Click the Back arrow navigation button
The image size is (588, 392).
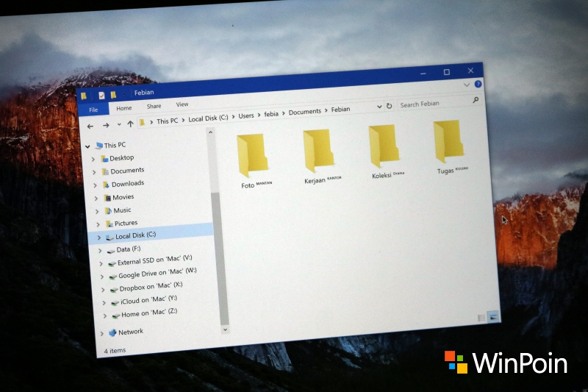90,126
